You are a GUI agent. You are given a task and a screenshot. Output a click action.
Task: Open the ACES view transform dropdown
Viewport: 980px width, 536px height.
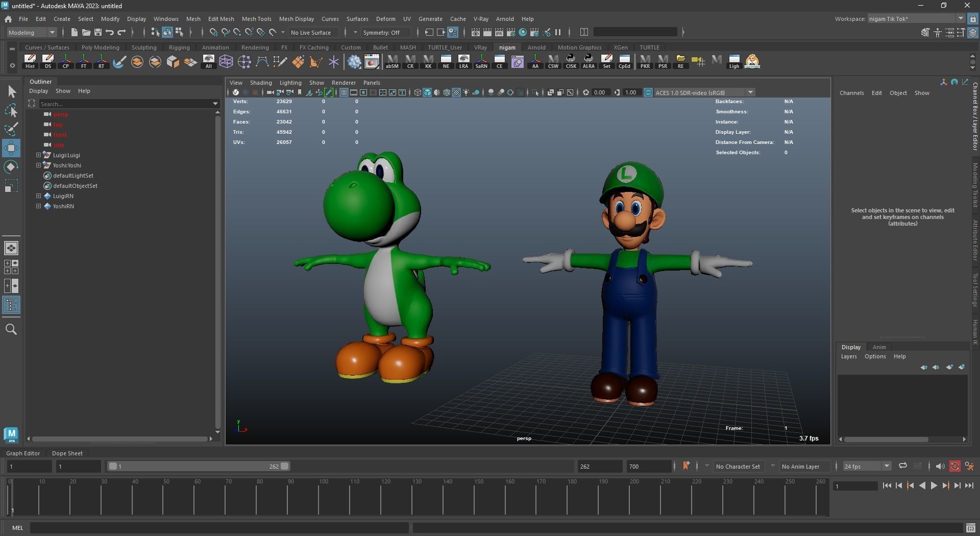pos(704,92)
